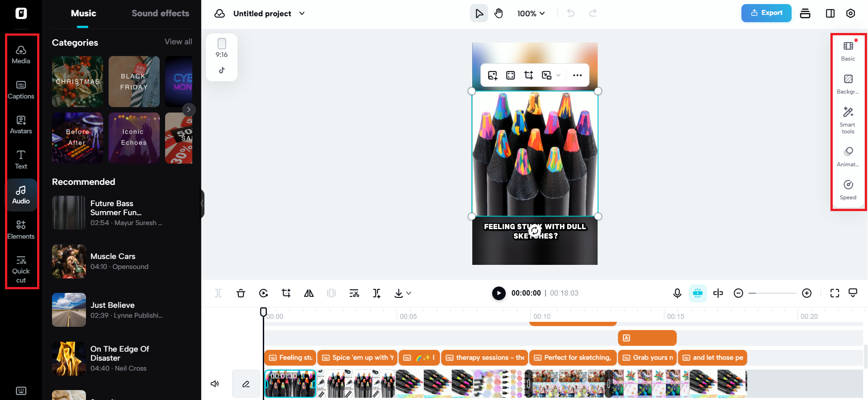The image size is (868, 400).
Task: Toggle the magnetic snapping button in the timeline
Action: 697,293
